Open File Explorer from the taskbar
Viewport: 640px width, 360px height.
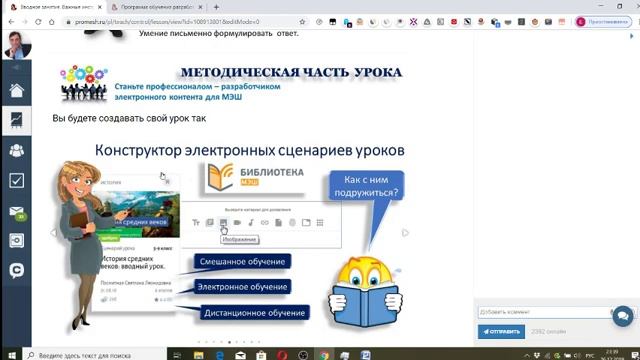[198, 355]
